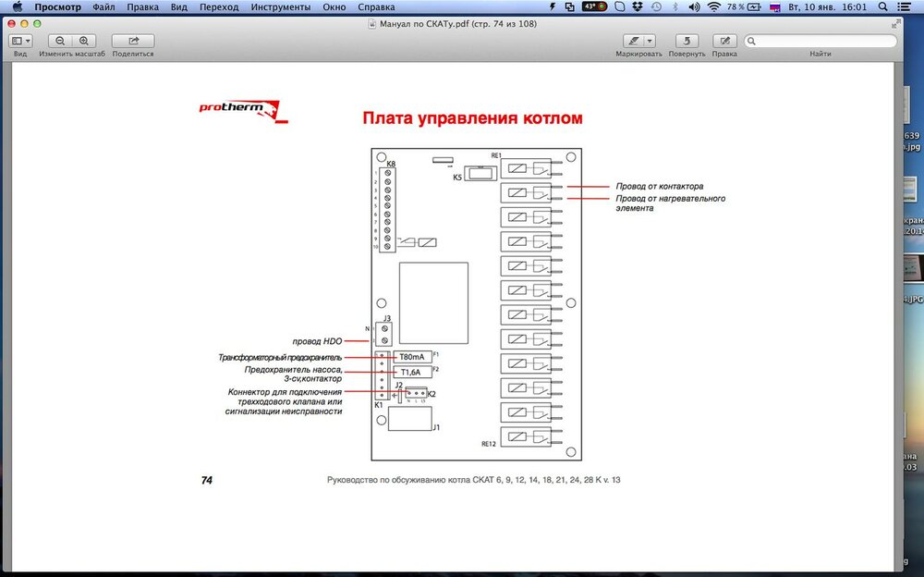Click the RE12 label in the board diagram

click(489, 444)
